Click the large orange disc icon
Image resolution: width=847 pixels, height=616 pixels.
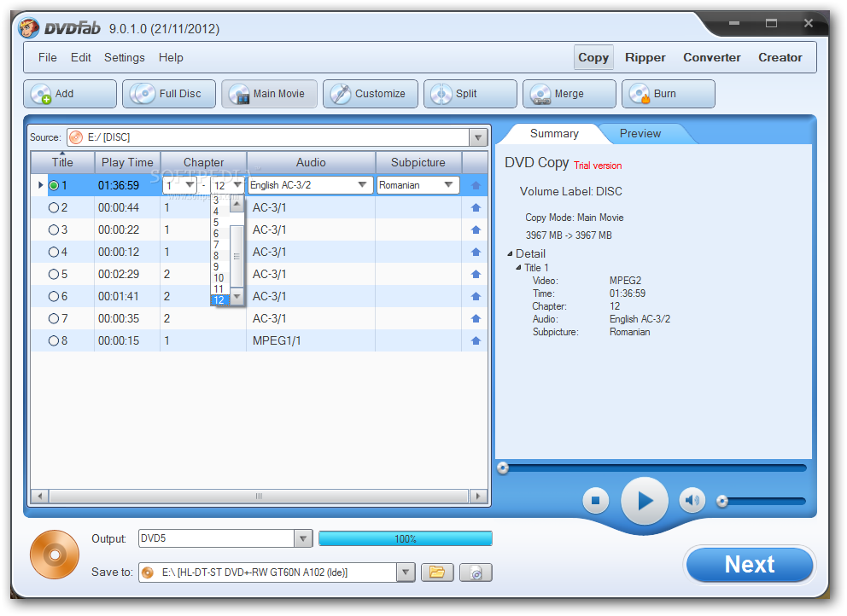(55, 555)
